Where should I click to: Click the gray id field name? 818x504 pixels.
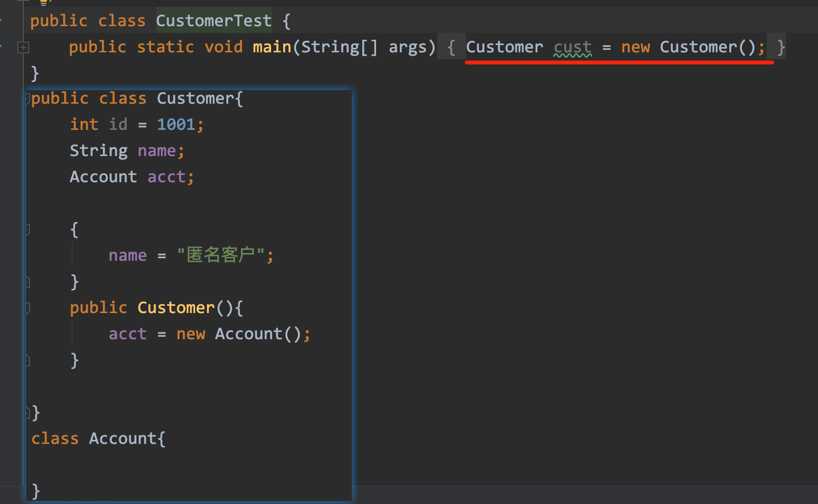click(118, 125)
